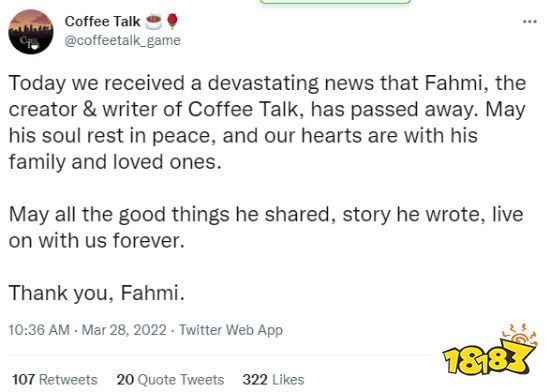Open the Twitter Web App source link
This screenshot has width=550, height=392.
[x=231, y=330]
